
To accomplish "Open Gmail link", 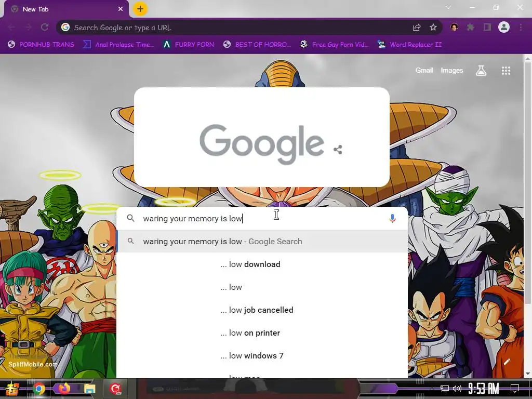I will click(x=424, y=70).
